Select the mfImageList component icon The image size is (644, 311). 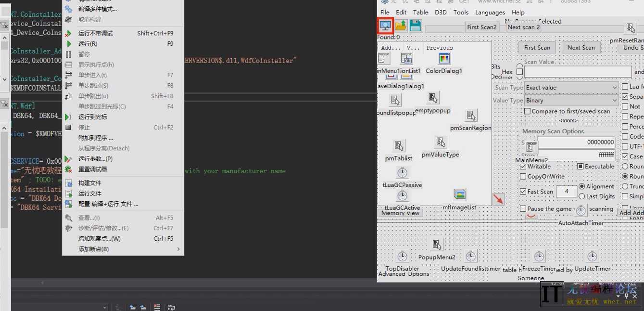459,194
